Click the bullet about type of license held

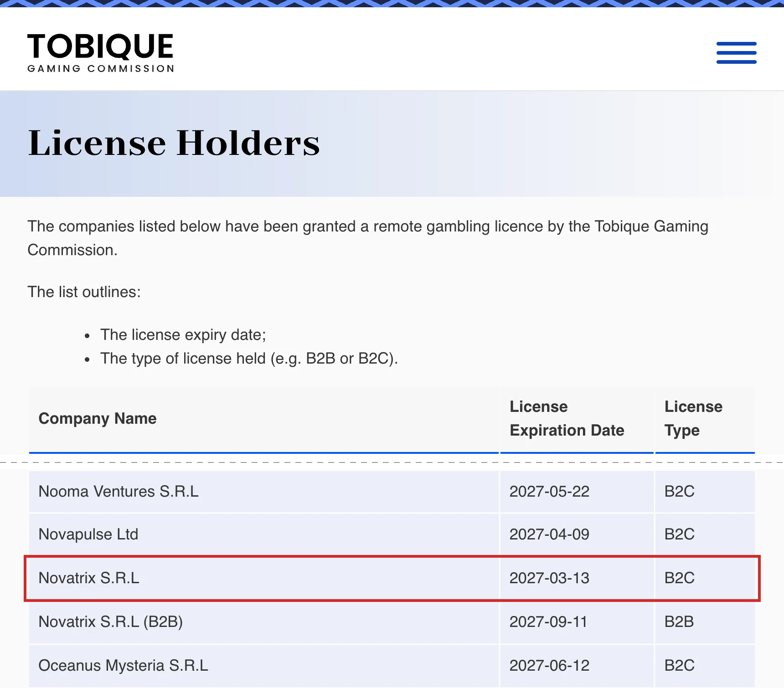pos(249,359)
